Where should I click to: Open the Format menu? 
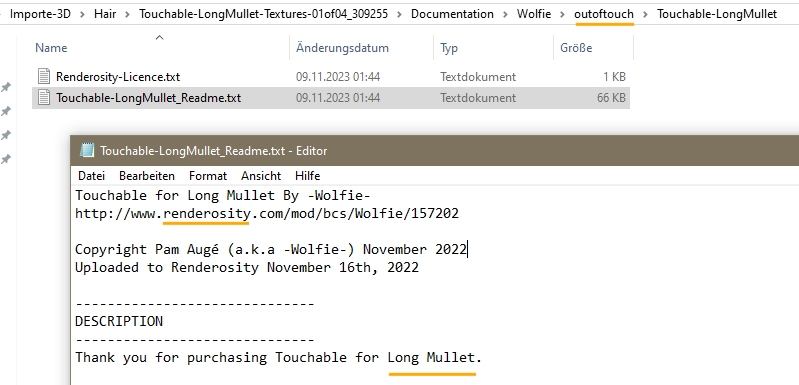208,176
